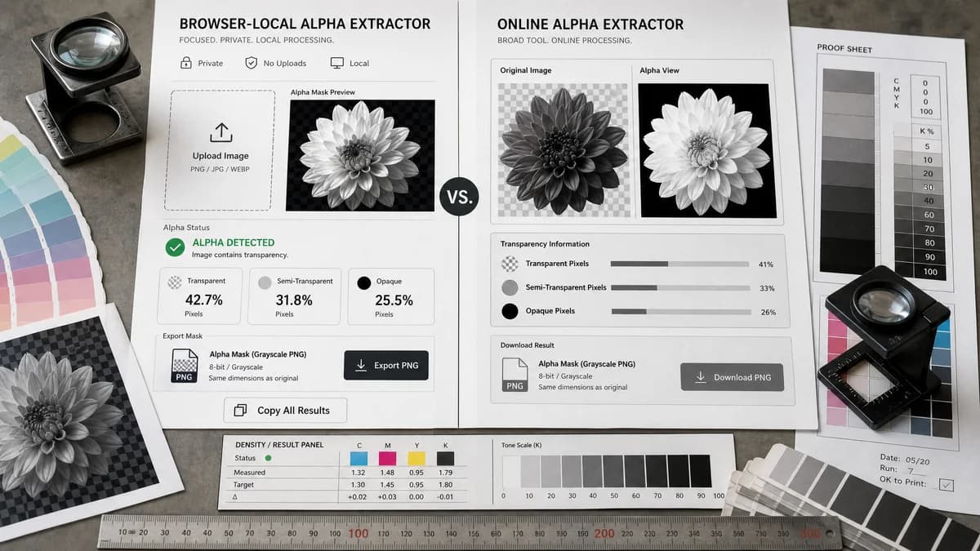Click the Download PNG button
Screen dimensions: 980x551
click(732, 377)
